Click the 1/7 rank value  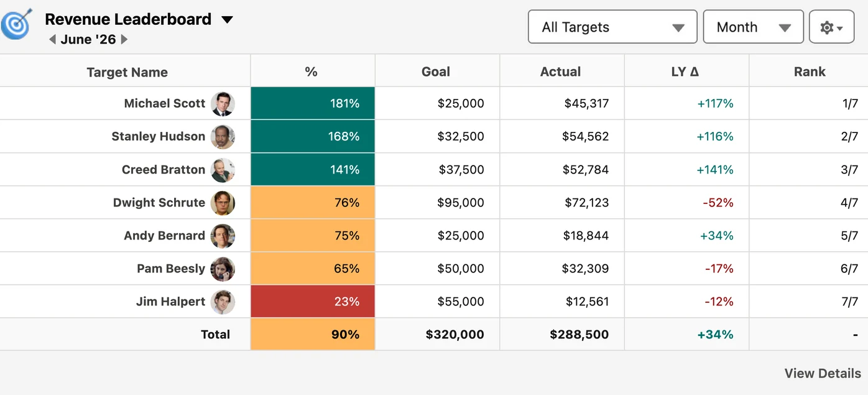click(850, 103)
